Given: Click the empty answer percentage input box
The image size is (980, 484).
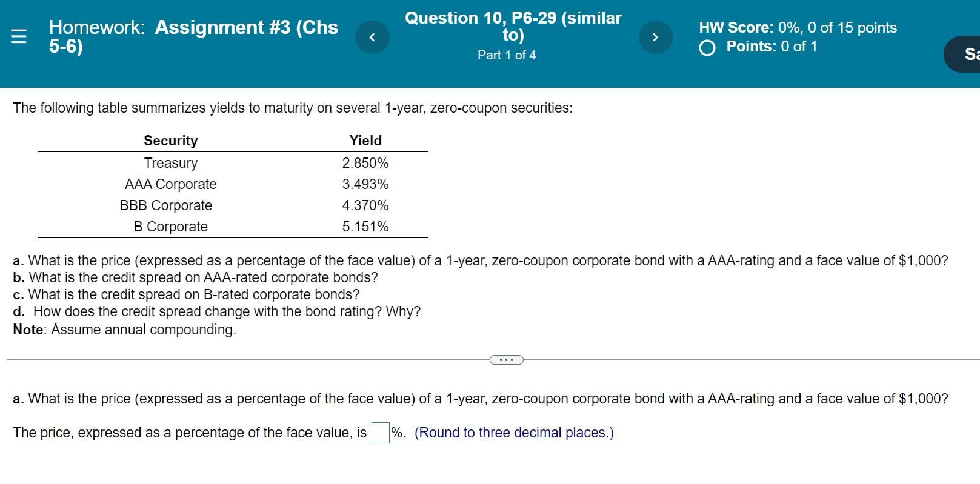Looking at the screenshot, I should click(380, 433).
